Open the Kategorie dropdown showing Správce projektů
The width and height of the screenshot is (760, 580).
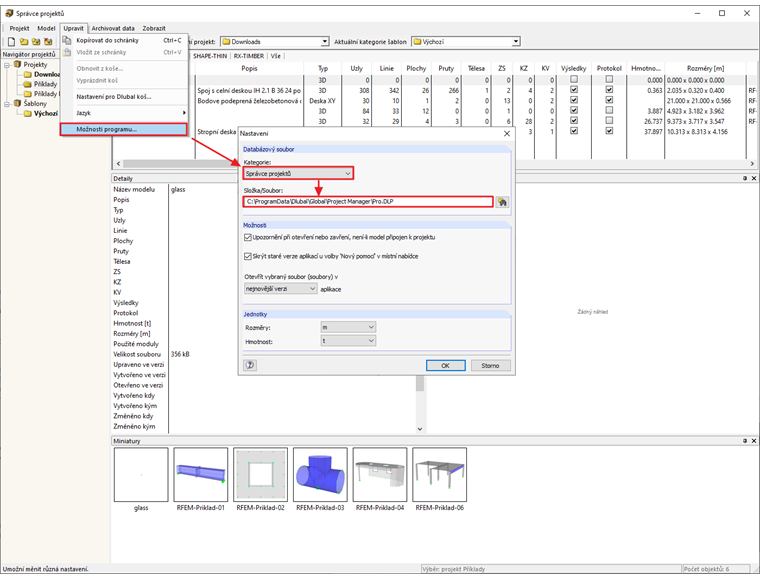(x=298, y=173)
